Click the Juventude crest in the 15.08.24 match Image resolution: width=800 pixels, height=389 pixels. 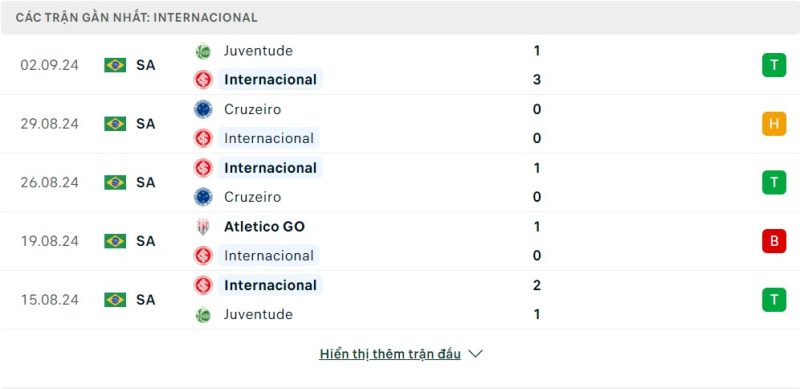(x=203, y=315)
